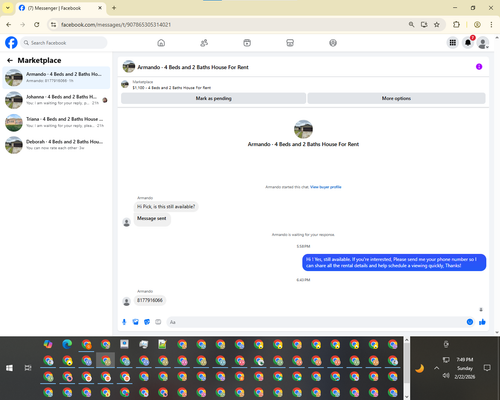
Task: Click the browser back arrow
Action: (x=9, y=25)
